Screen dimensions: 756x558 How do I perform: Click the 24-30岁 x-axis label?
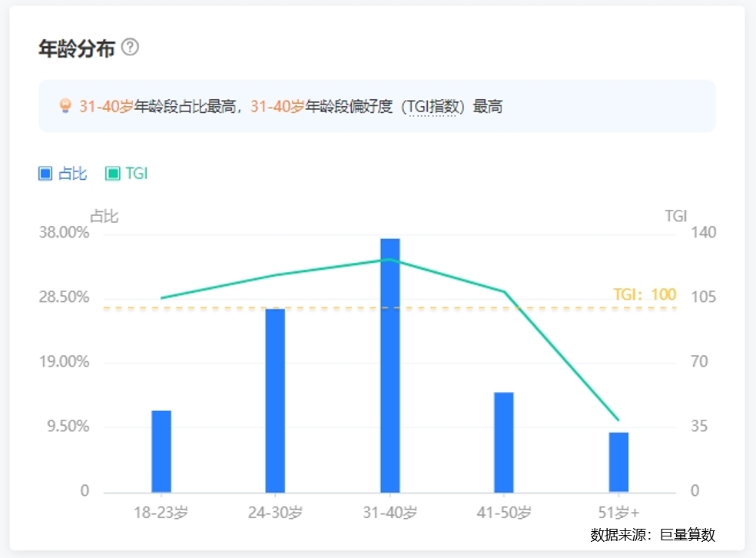point(275,513)
